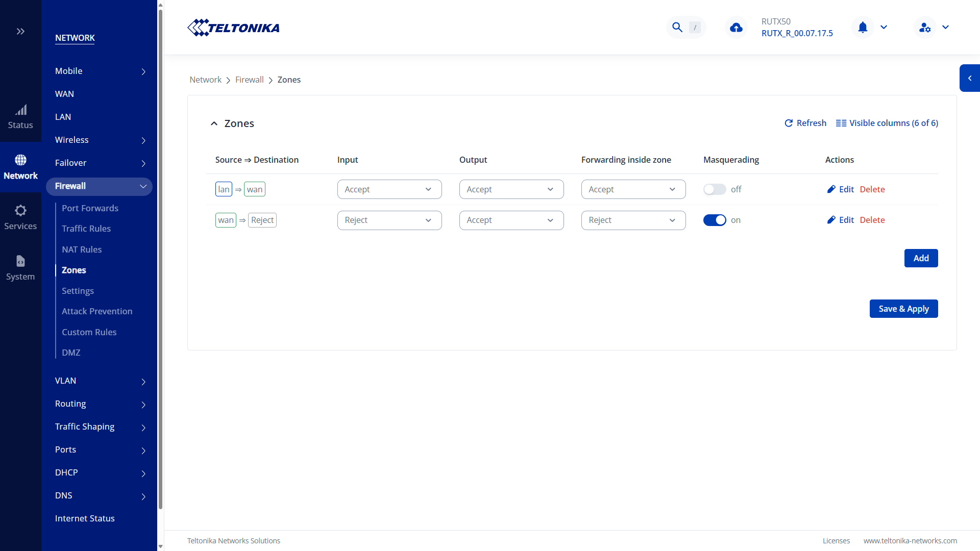Collapse the Zones section header
The width and height of the screenshot is (980, 551).
pyautogui.click(x=214, y=123)
